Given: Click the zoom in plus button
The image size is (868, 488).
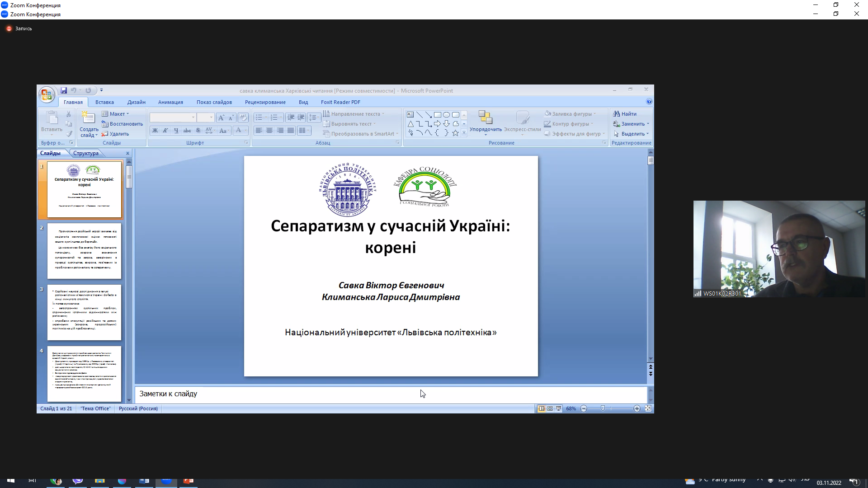Looking at the screenshot, I should (x=637, y=408).
